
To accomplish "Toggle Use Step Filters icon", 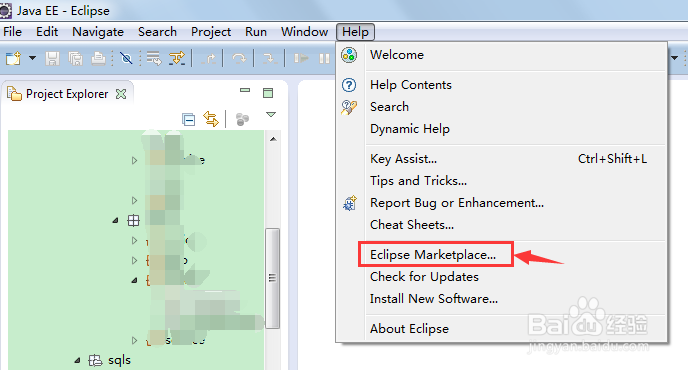I will [x=177, y=58].
